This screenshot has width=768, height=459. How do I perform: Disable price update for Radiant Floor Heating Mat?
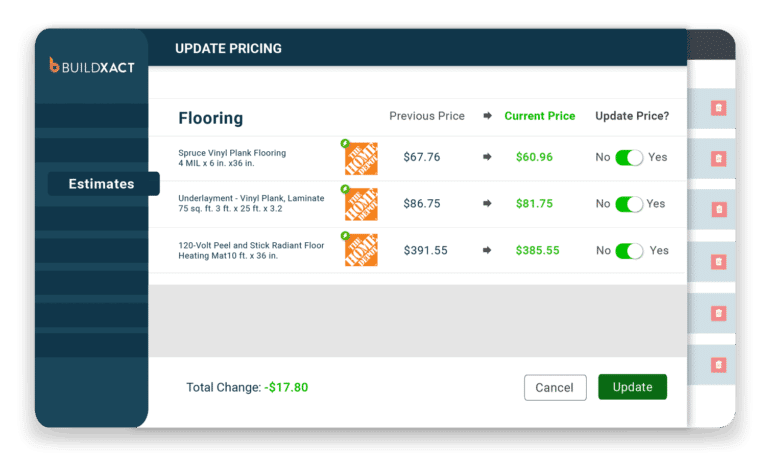click(629, 251)
